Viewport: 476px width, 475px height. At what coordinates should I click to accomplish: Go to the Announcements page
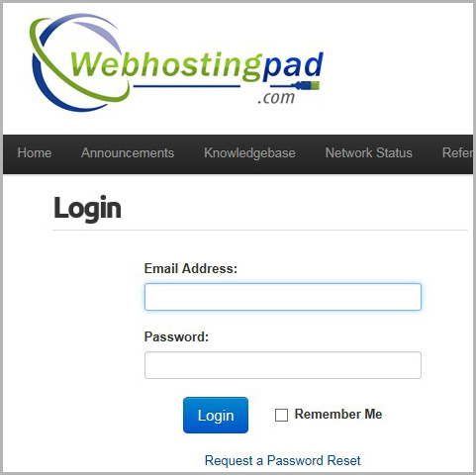tap(128, 153)
